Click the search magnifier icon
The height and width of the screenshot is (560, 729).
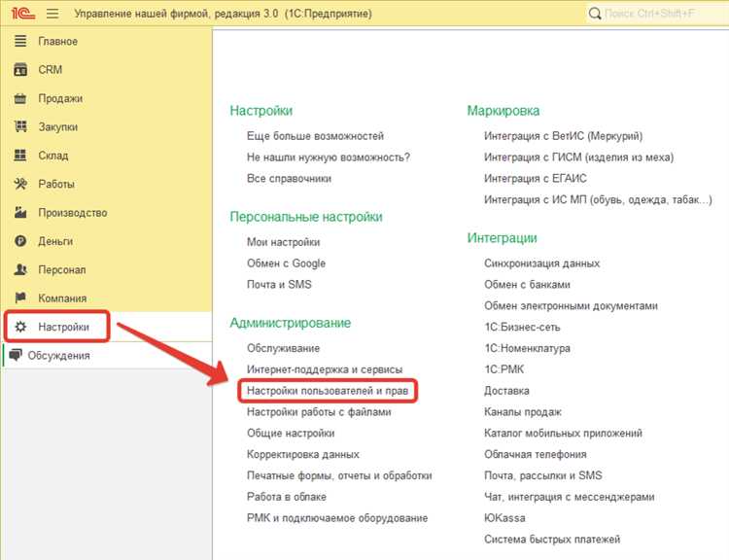click(595, 14)
